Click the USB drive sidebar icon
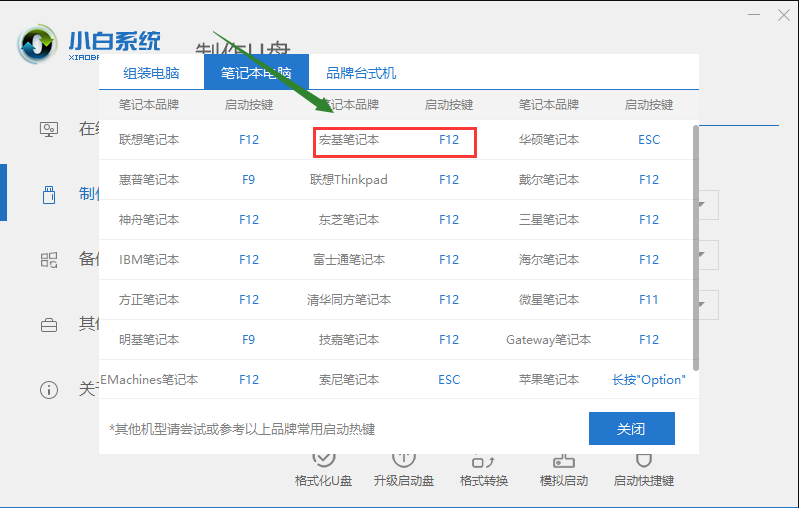 49,194
